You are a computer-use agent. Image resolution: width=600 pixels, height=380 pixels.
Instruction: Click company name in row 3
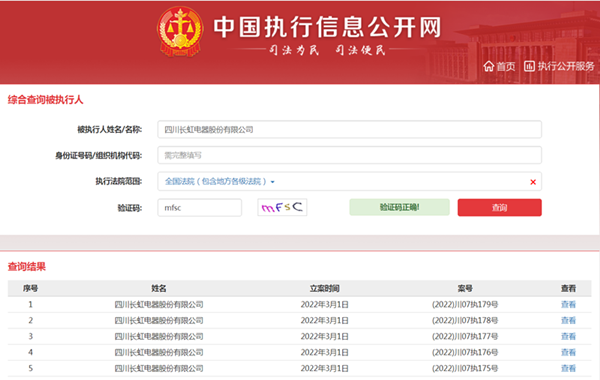tap(159, 336)
